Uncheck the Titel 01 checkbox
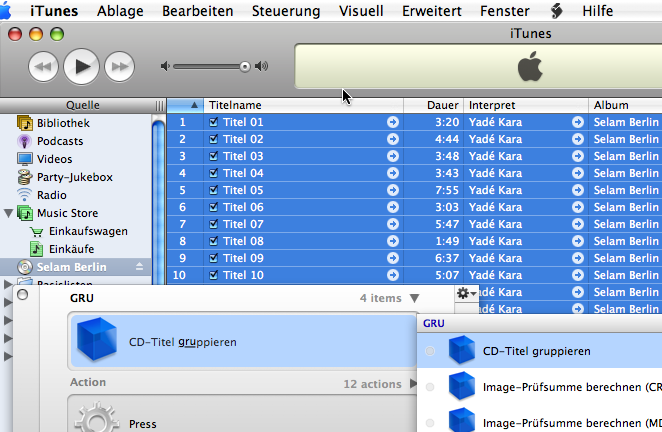The image size is (662, 432). click(x=214, y=122)
